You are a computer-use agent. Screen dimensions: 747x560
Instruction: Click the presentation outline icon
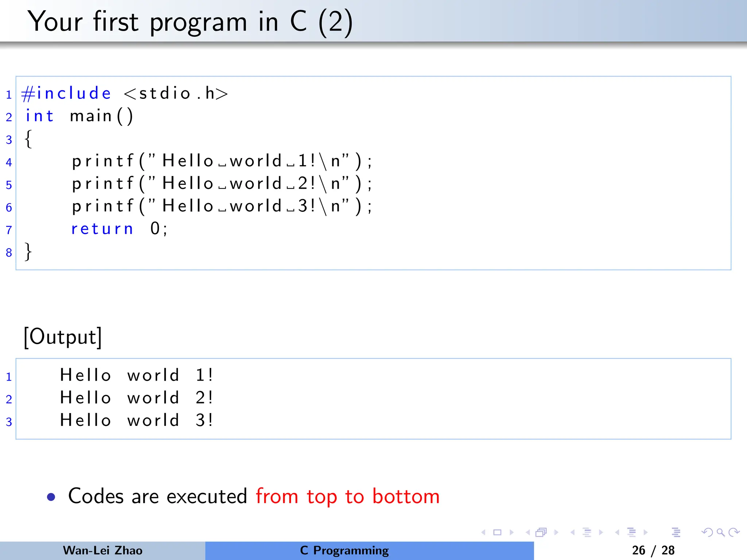click(676, 532)
